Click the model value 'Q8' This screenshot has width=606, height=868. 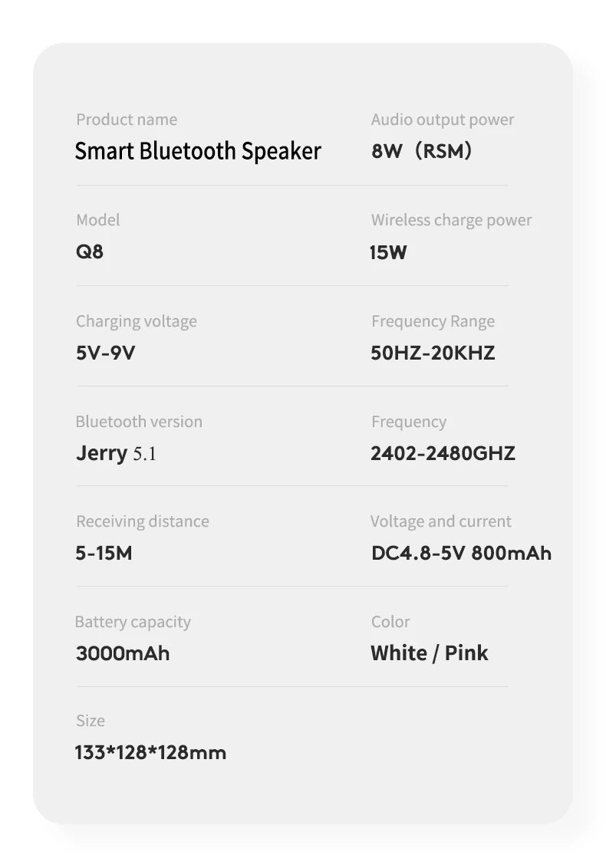click(x=90, y=252)
